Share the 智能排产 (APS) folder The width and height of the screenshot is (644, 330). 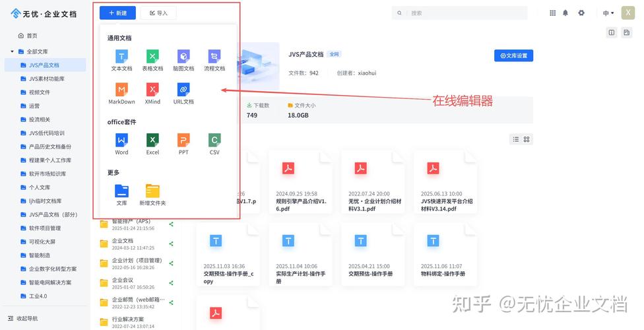click(172, 224)
